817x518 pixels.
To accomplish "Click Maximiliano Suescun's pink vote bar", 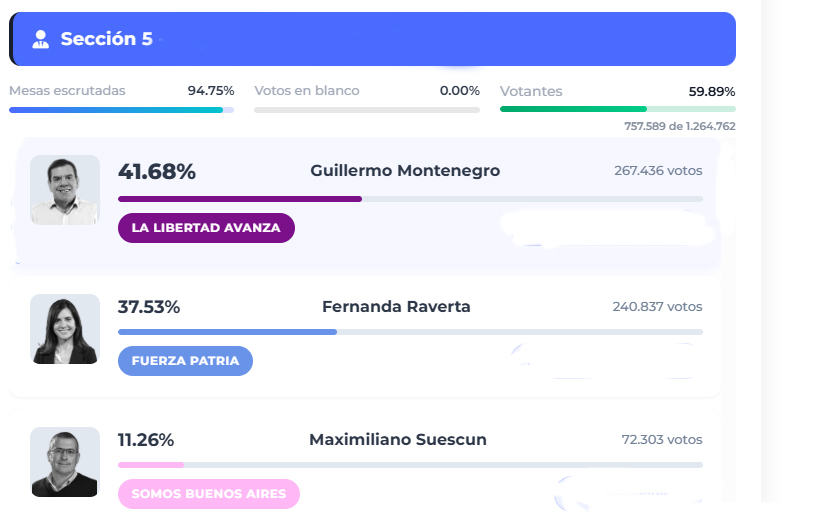I will tap(150, 465).
